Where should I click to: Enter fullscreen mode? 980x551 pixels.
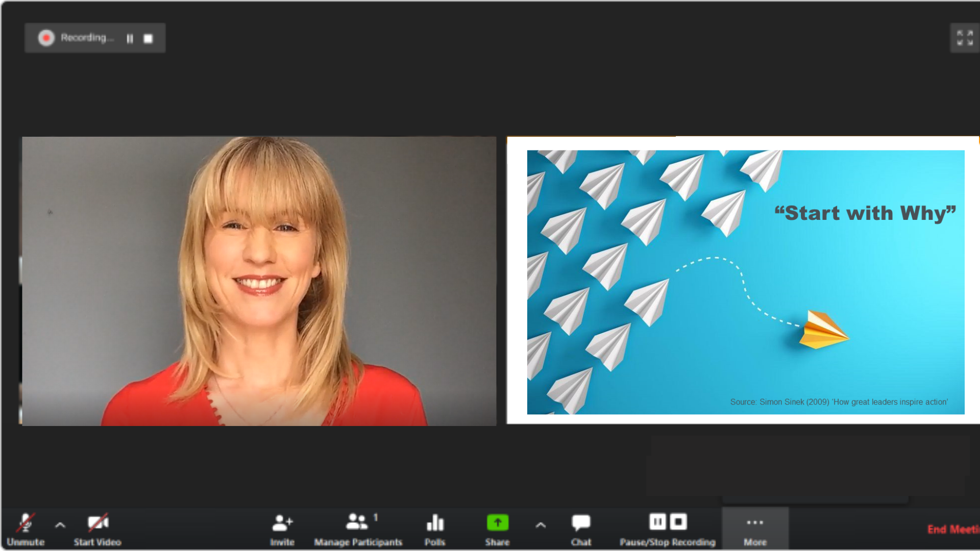pyautogui.click(x=965, y=38)
